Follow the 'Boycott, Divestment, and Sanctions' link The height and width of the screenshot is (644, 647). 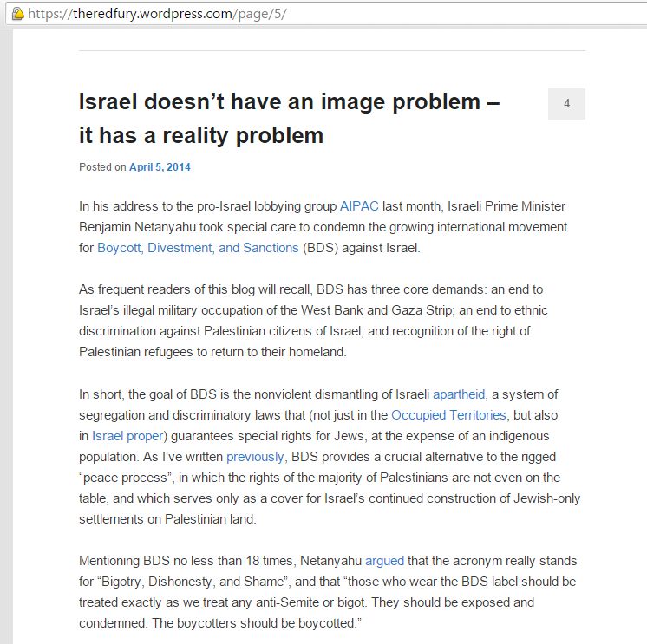197,248
